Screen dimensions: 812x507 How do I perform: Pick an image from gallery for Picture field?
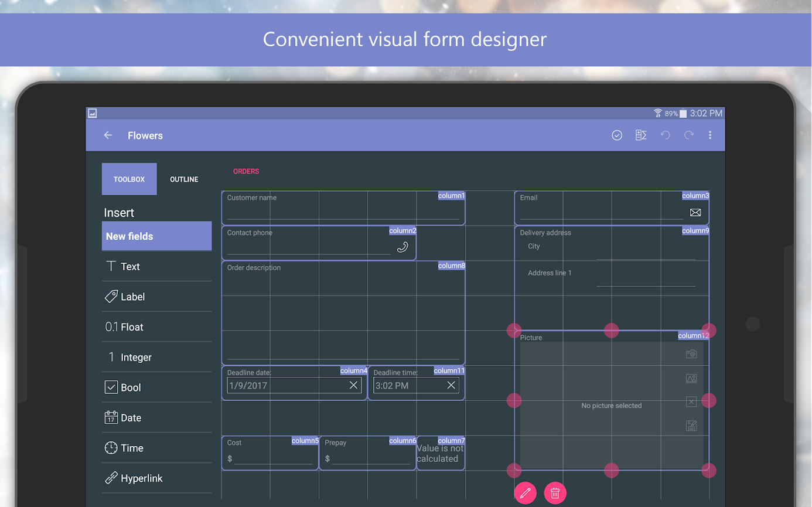click(x=691, y=378)
